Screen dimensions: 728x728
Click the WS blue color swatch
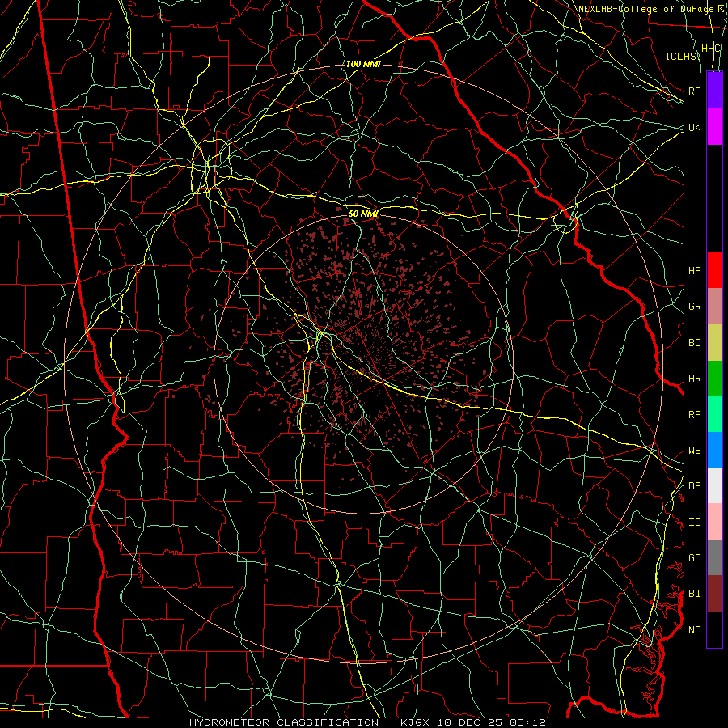tap(714, 450)
